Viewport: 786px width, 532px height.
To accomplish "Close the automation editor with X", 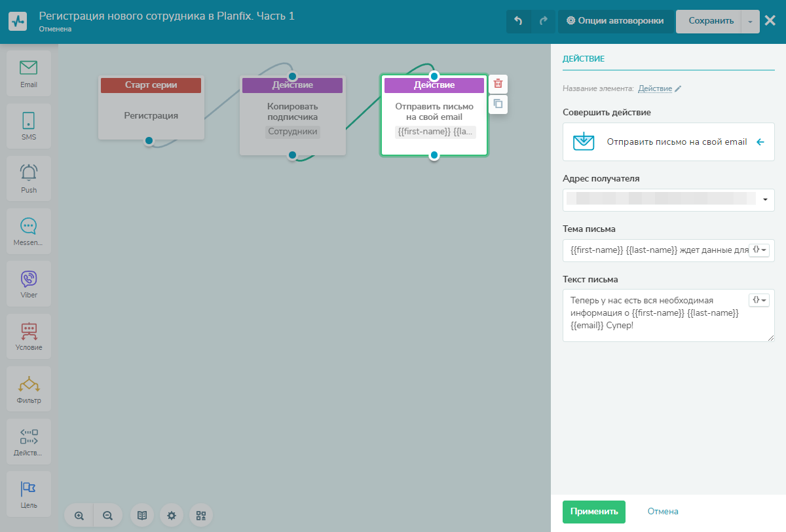I will (770, 20).
